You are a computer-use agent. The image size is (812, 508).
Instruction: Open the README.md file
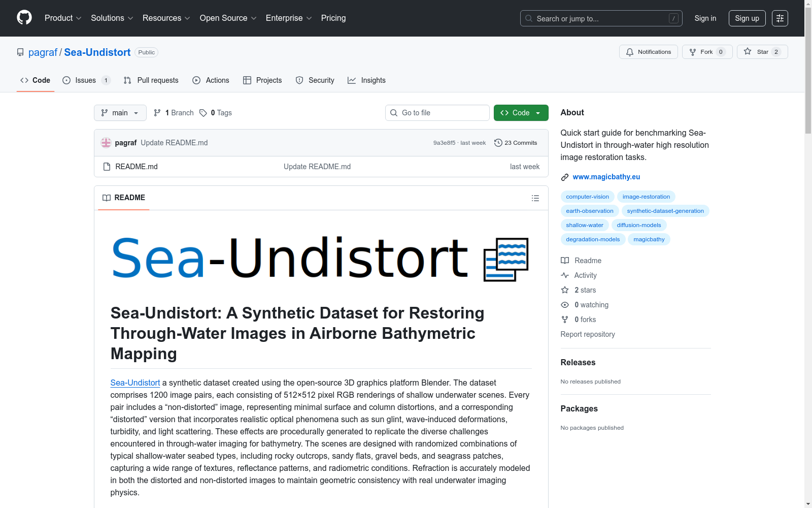click(137, 167)
